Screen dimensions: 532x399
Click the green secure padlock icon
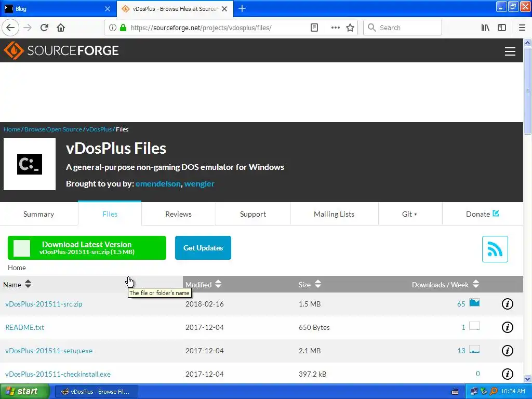click(x=123, y=28)
